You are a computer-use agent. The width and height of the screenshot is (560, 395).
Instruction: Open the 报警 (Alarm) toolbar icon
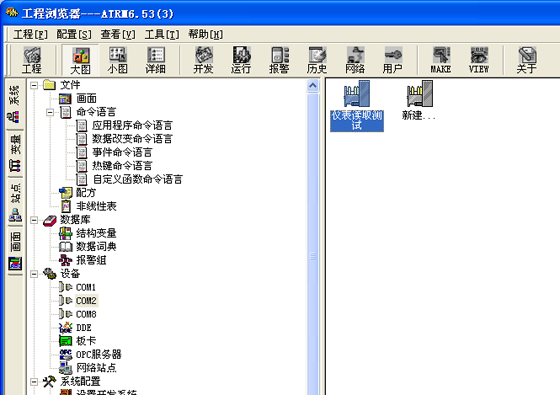point(279,60)
